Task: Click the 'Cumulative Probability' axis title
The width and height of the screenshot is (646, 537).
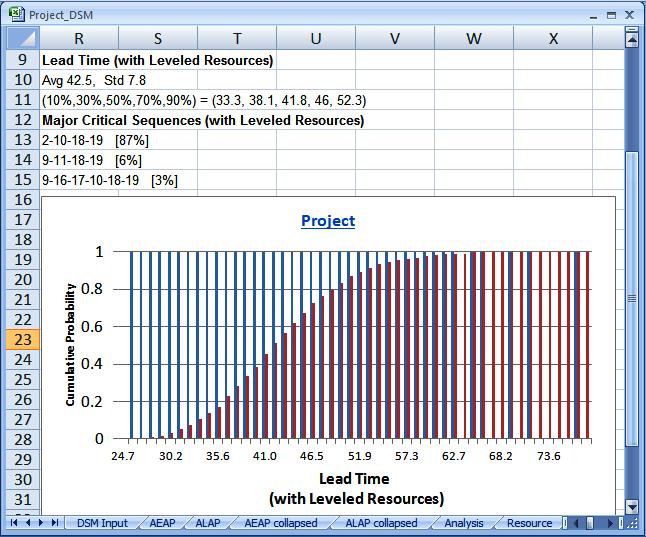Action: [70, 344]
